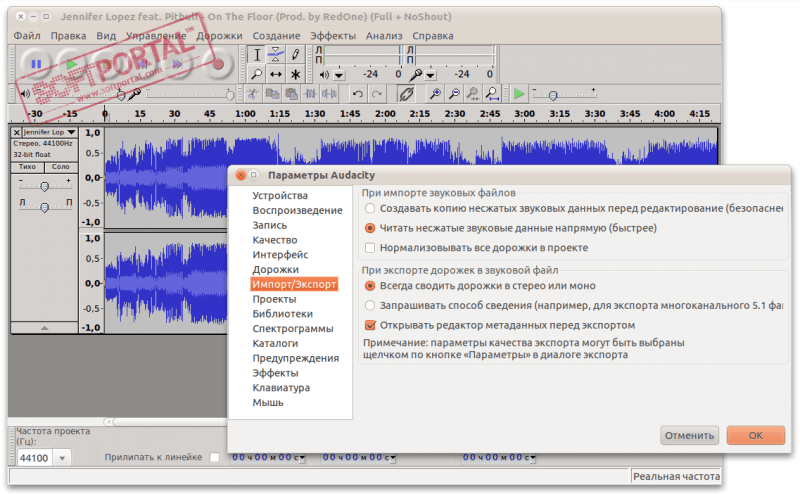Click the Undo arrow icon
Screen dimensions: 800x494
tap(358, 94)
